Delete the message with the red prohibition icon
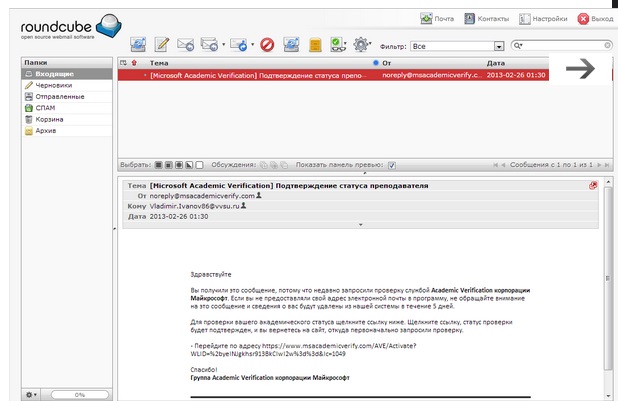This screenshot has width=618, height=401. [267, 45]
